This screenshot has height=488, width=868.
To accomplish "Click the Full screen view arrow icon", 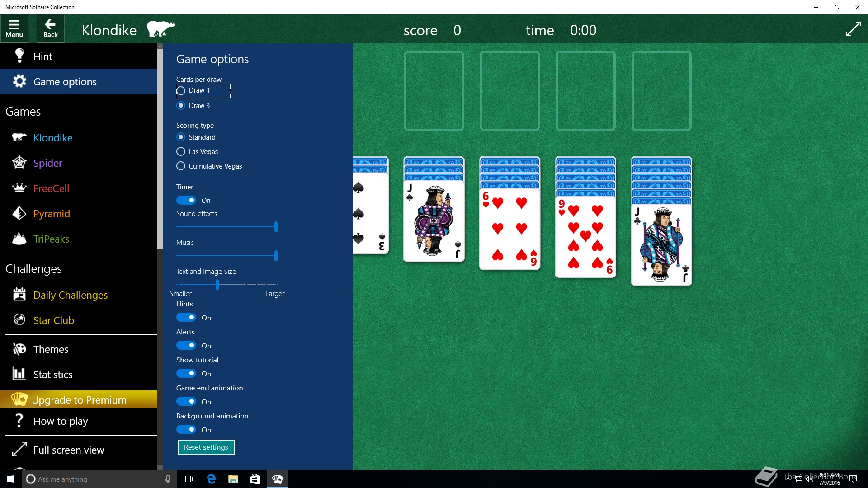I will [19, 450].
